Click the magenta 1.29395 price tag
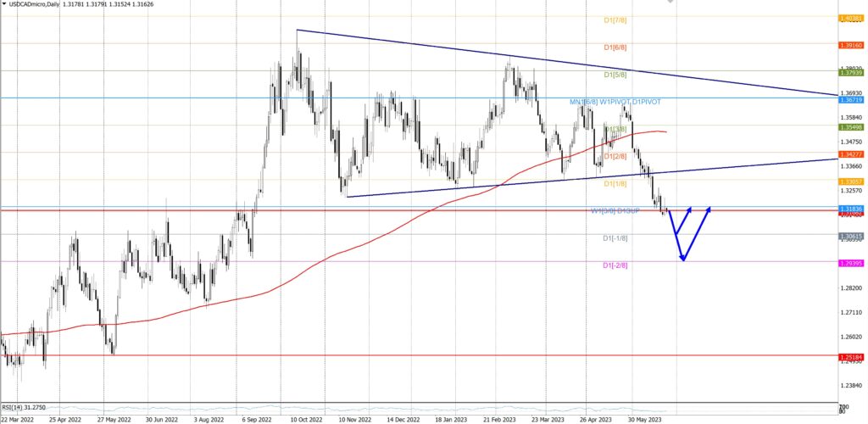 851,263
